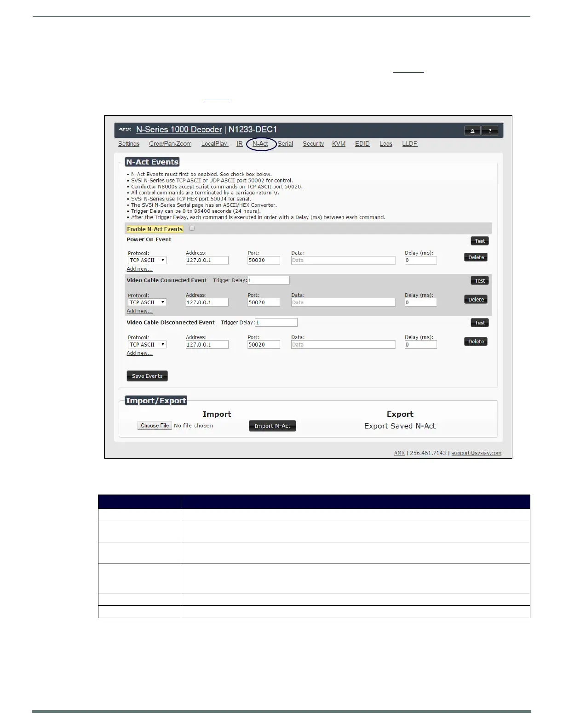Focus Video Cable Disconnected Trigger Delay field

276,323
